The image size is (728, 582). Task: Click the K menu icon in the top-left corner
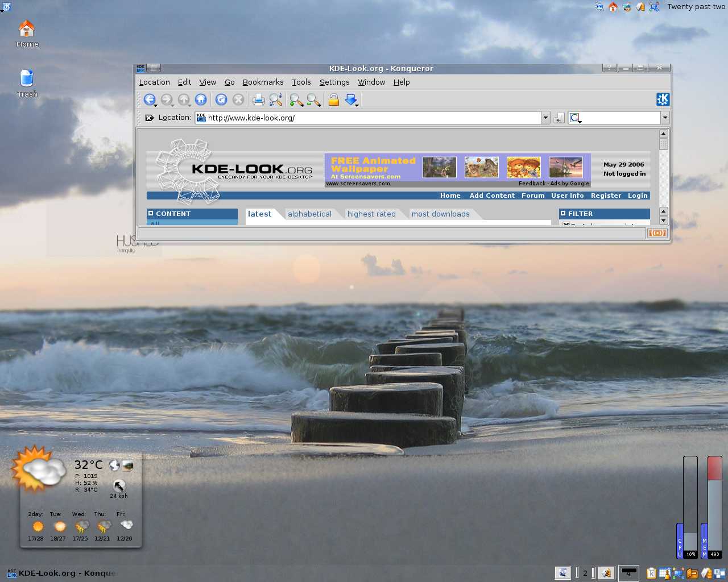click(x=6, y=6)
